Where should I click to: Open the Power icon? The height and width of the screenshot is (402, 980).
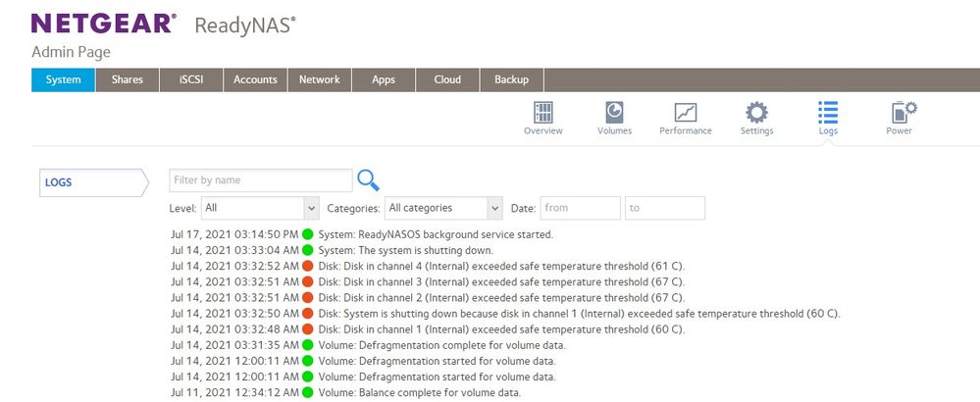(899, 113)
